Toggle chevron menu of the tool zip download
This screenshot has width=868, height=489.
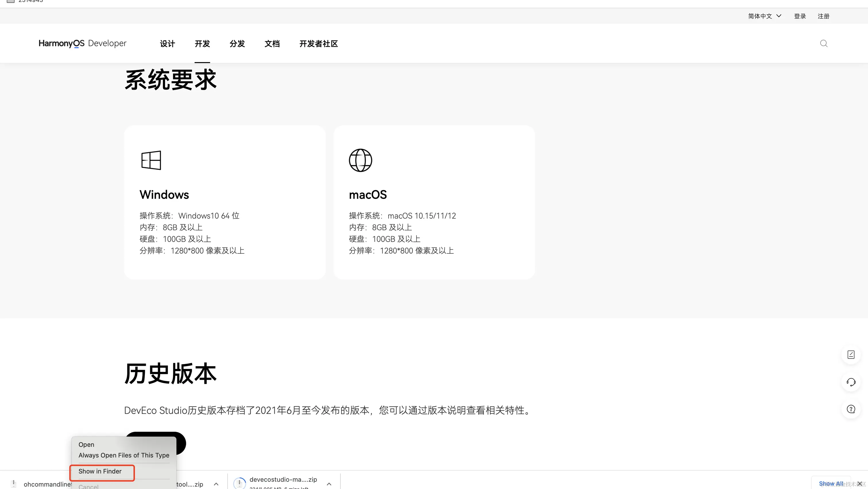(216, 484)
